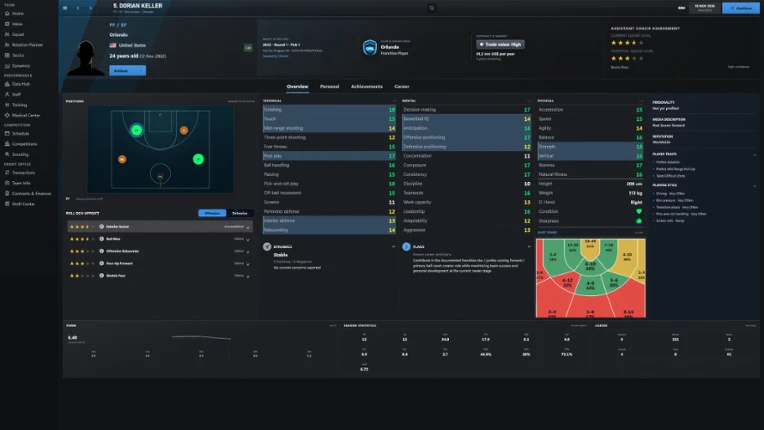Click the player silhouette portrait
Viewport: 764px width, 430px height.
(86, 57)
